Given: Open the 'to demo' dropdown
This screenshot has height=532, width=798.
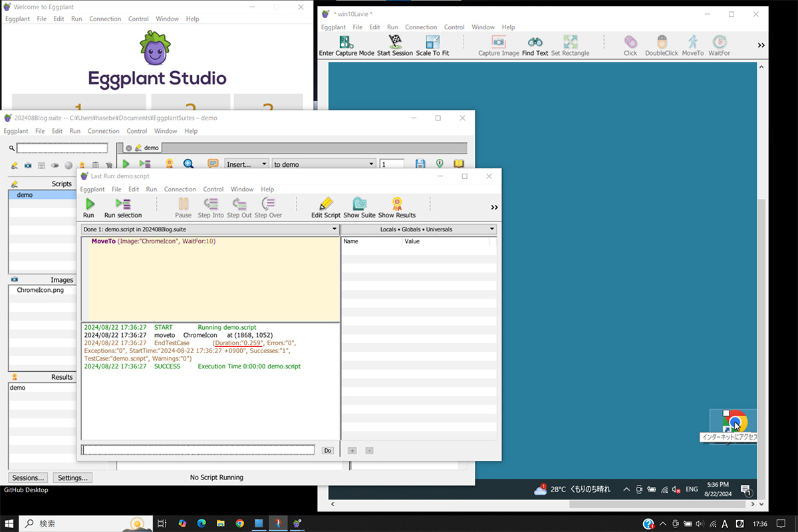Looking at the screenshot, I should click(324, 164).
